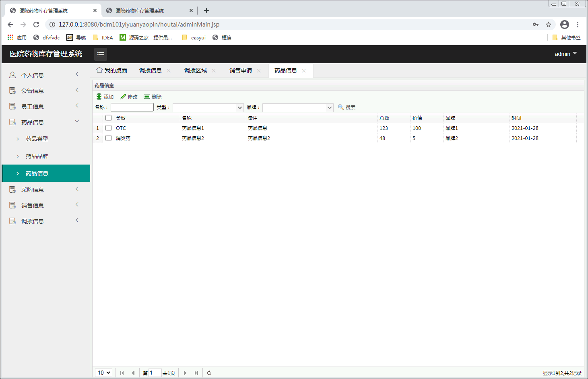Click the 采购信息 sidebar icon
This screenshot has width=588, height=379.
(x=12, y=189)
